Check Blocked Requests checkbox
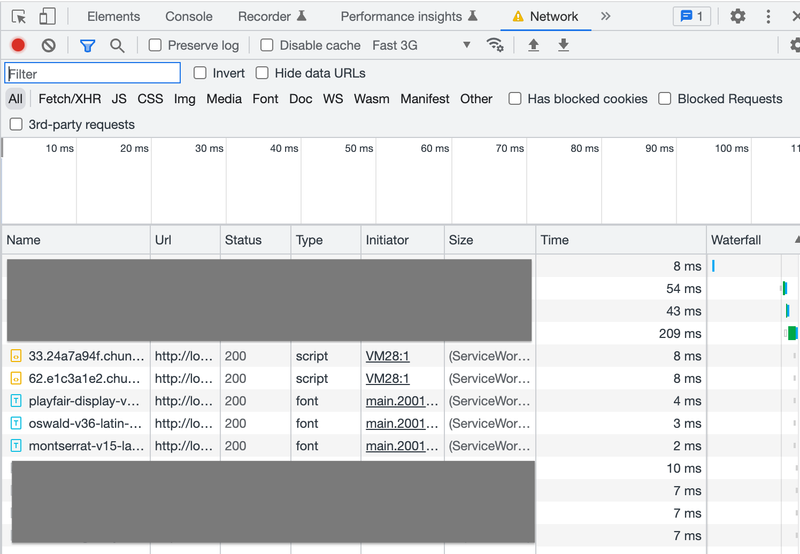This screenshot has height=554, width=800. click(665, 98)
